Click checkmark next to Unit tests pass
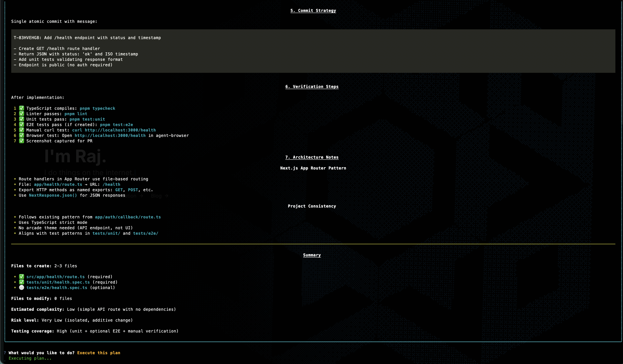The image size is (623, 364). point(22,119)
